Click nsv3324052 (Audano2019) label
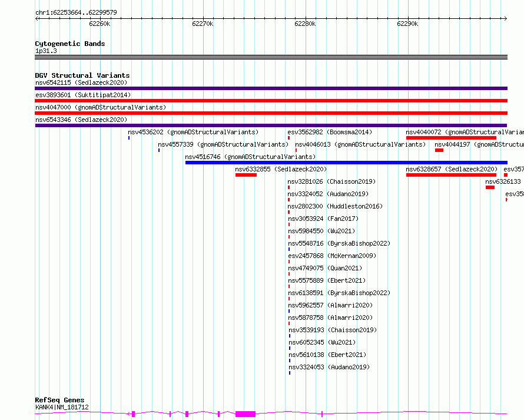Image resolution: width=524 pixels, height=420 pixels. pyautogui.click(x=328, y=194)
